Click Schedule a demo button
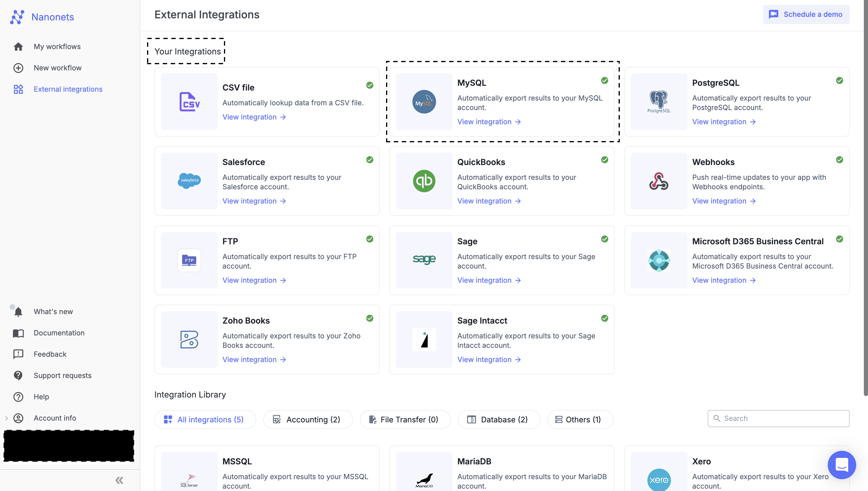Viewport: 868px width, 491px height. click(806, 14)
